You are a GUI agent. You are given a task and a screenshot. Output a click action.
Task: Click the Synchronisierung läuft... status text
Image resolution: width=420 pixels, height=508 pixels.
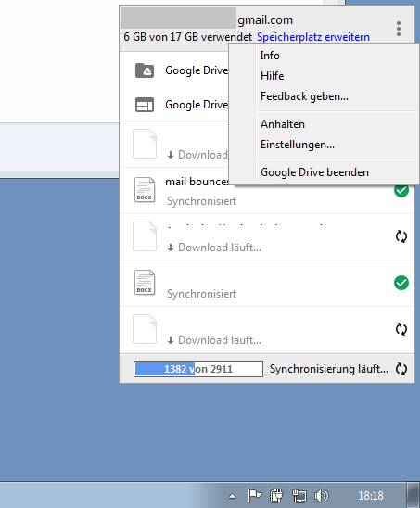tap(329, 369)
